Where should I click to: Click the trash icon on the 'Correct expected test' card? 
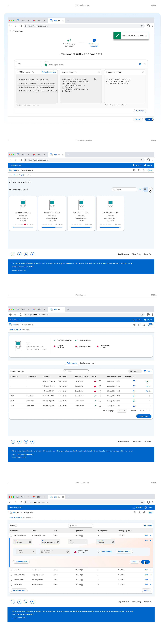tap(140, 64)
